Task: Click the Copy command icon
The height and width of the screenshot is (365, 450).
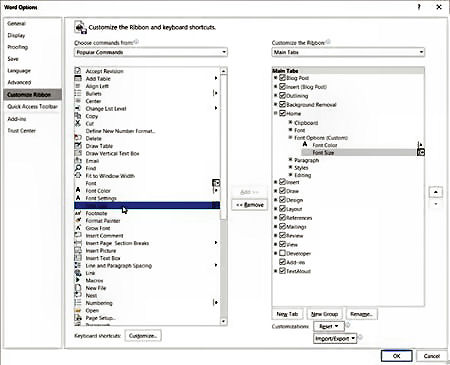Action: 78,116
